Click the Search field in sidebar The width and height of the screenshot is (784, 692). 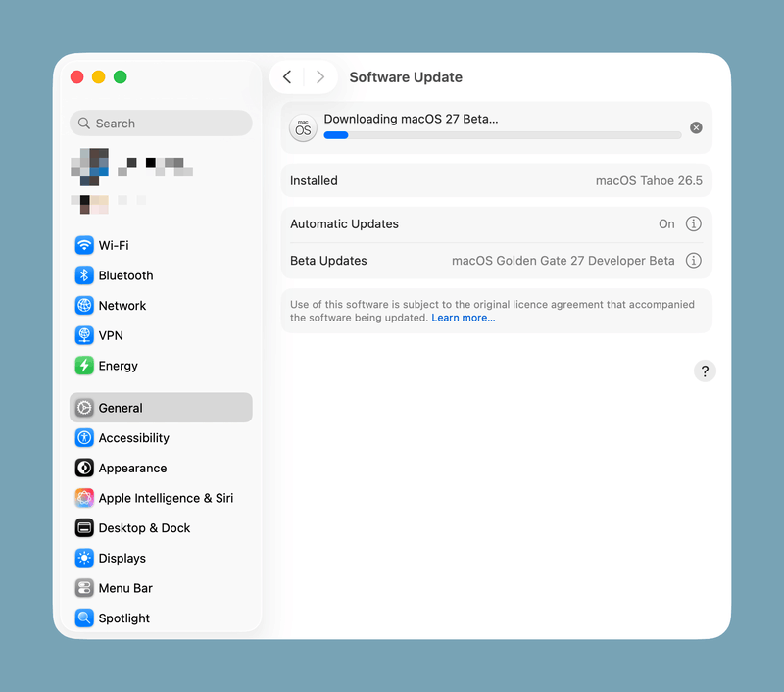pyautogui.click(x=161, y=123)
